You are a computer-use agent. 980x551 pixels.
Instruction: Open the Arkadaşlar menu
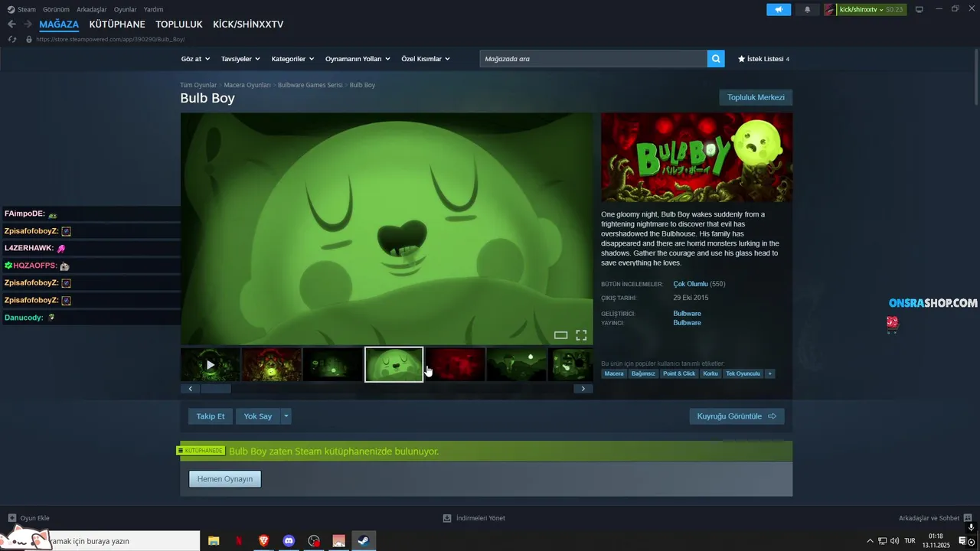(92, 9)
